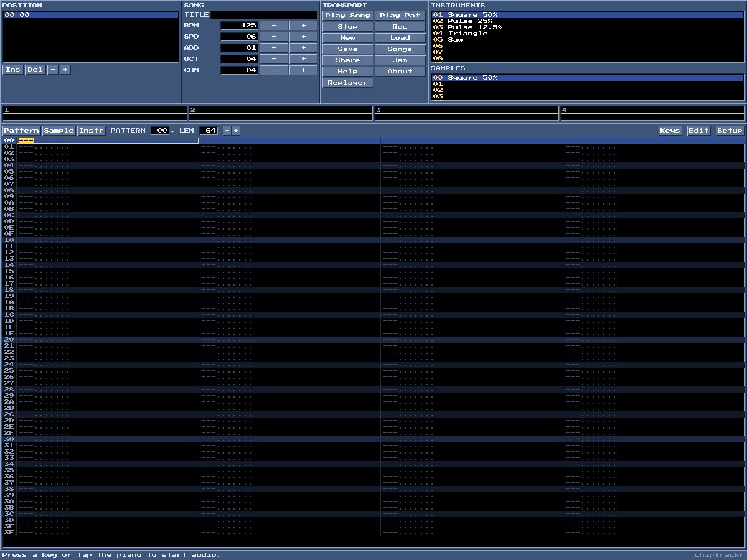This screenshot has height=560, width=747.
Task: Save the current song
Action: click(x=347, y=49)
